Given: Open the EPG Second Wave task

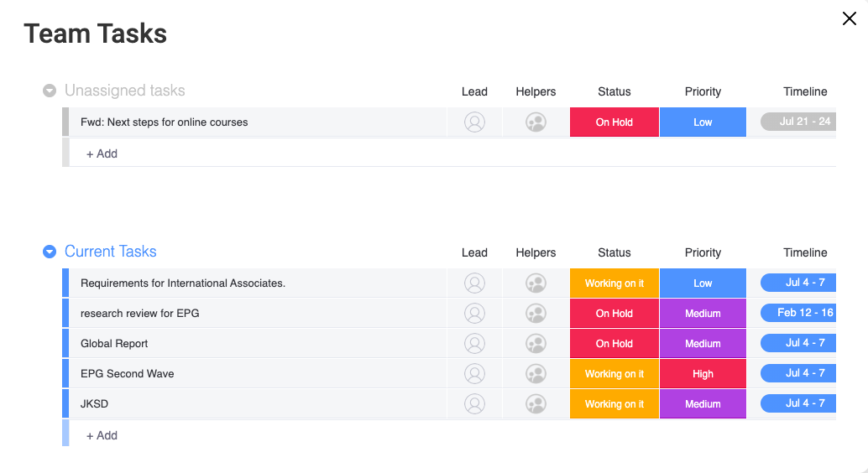Looking at the screenshot, I should [128, 374].
